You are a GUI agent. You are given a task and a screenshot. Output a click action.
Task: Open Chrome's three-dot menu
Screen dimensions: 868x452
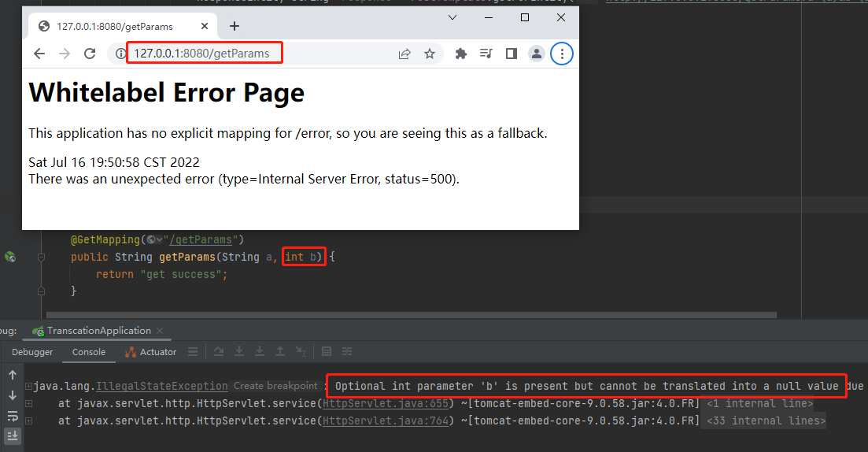[562, 54]
